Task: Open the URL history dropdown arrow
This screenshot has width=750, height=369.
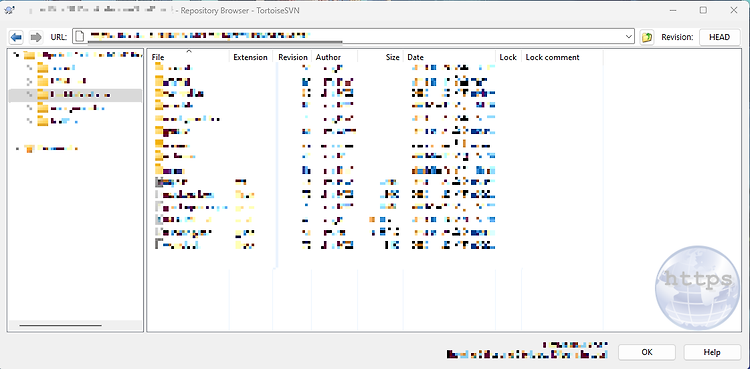Action: point(629,36)
